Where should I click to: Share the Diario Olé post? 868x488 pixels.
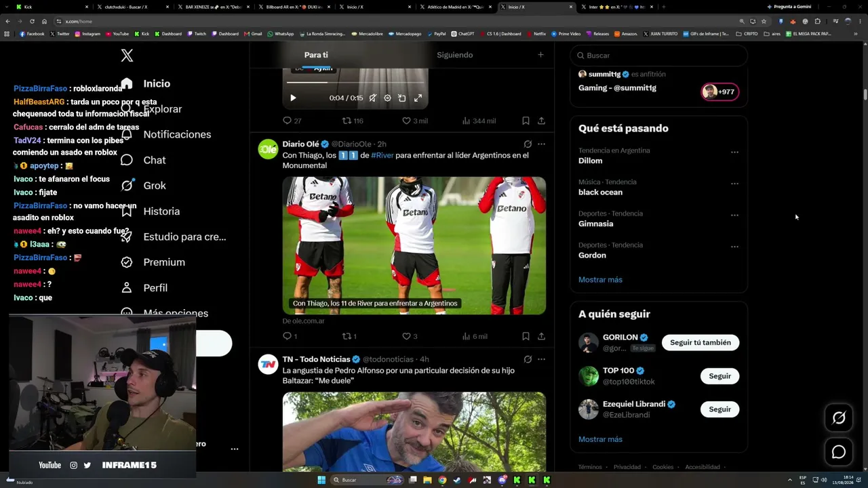click(x=541, y=336)
